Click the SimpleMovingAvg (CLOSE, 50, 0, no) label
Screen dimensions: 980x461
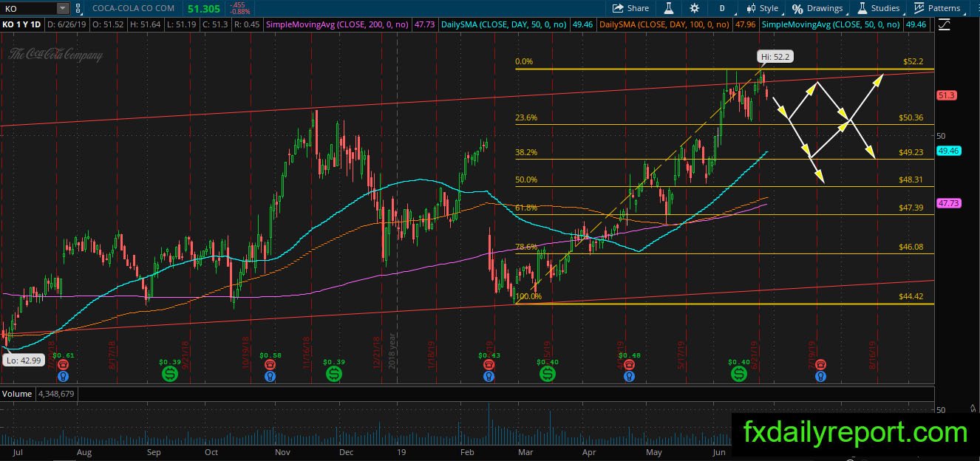coord(831,24)
